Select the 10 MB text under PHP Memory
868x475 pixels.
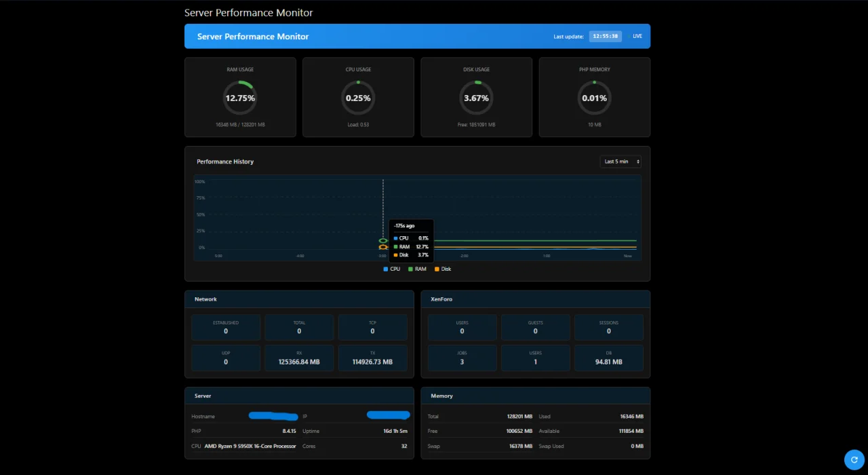click(594, 125)
